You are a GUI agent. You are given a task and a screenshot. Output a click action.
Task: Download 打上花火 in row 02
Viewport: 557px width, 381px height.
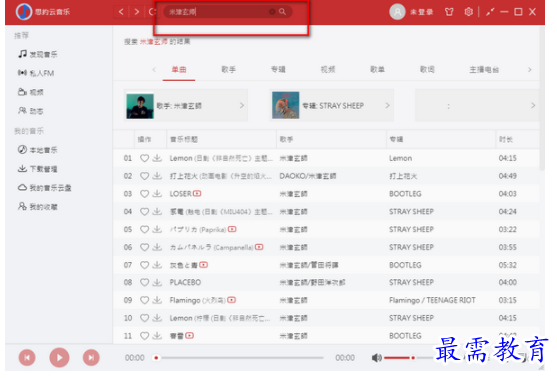coord(157,176)
